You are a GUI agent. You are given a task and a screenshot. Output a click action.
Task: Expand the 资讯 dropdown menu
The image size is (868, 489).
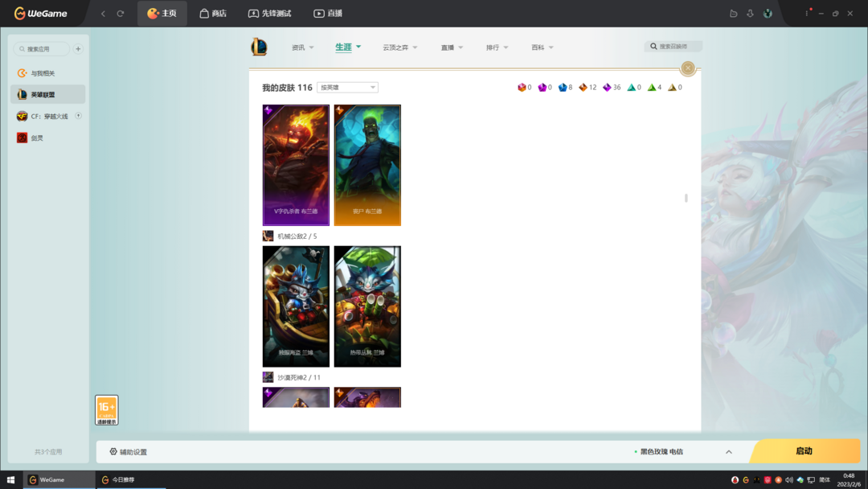pyautogui.click(x=303, y=47)
